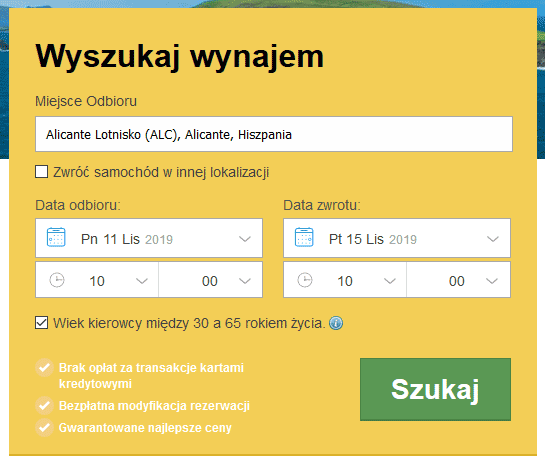Click the Miejsce Odbioru location input field

[274, 134]
